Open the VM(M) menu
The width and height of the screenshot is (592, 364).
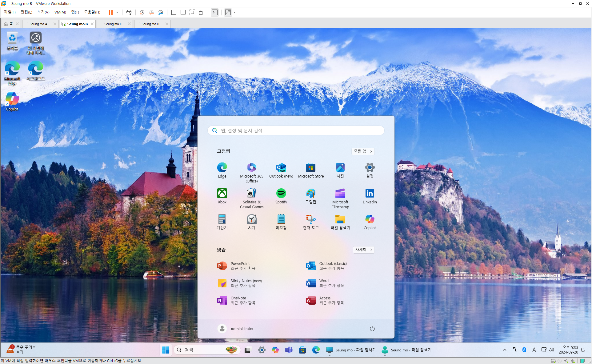(x=60, y=12)
